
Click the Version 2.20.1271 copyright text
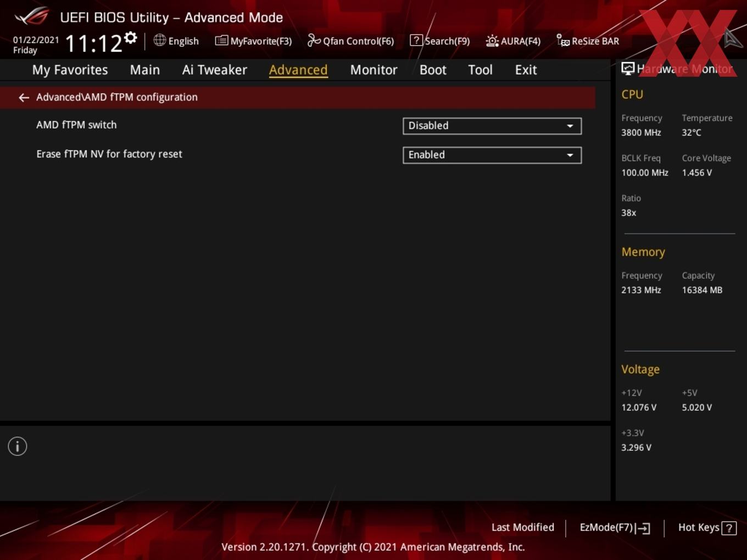373,547
